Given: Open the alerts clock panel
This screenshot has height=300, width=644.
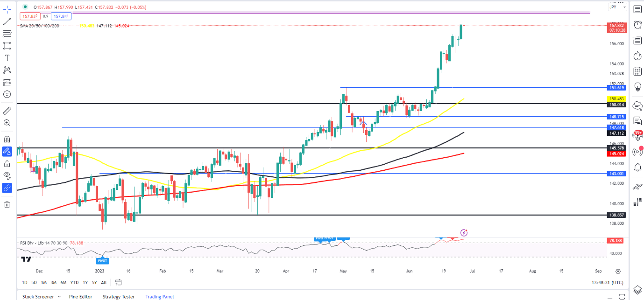Looking at the screenshot, I should click(x=637, y=24).
